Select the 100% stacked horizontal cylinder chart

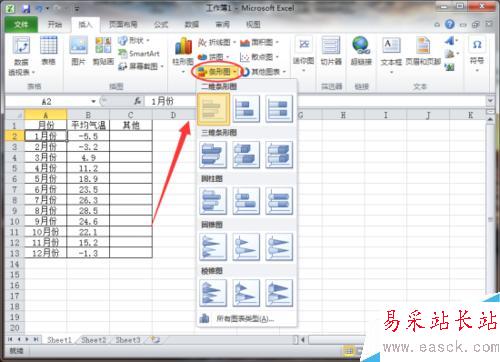(x=279, y=201)
